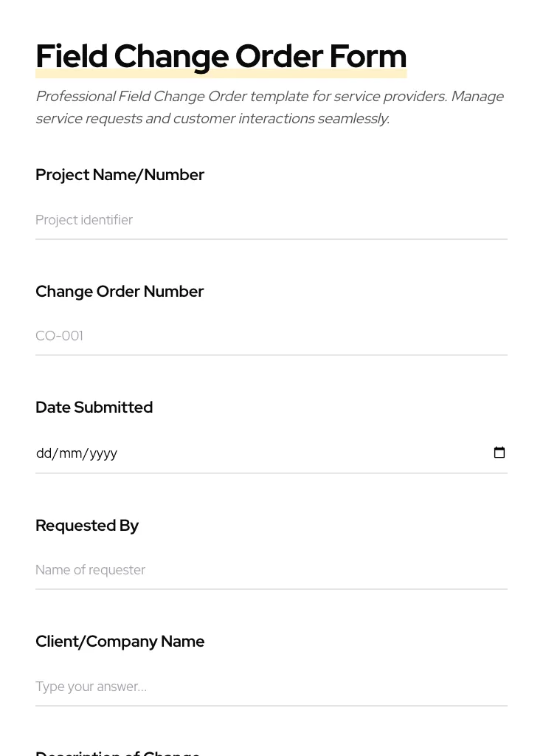Click the 'Project identifier' input field
Image resolution: width=543 pixels, height=756 pixels.
tap(271, 220)
